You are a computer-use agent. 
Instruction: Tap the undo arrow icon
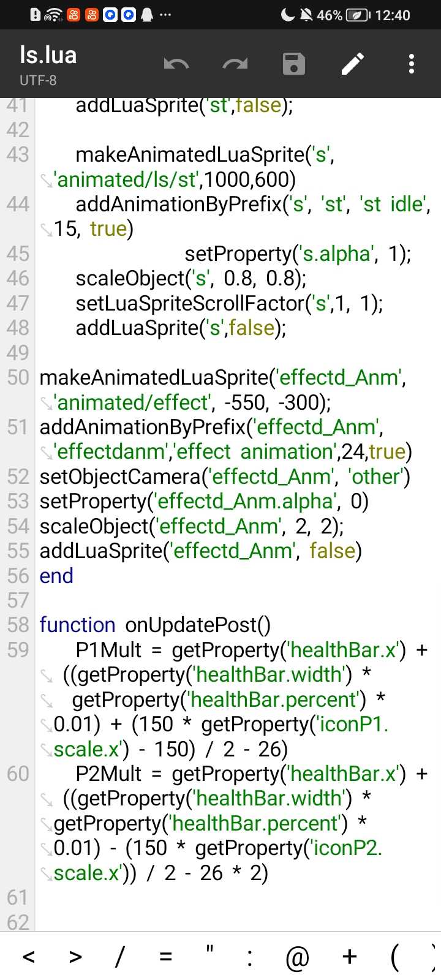[176, 64]
